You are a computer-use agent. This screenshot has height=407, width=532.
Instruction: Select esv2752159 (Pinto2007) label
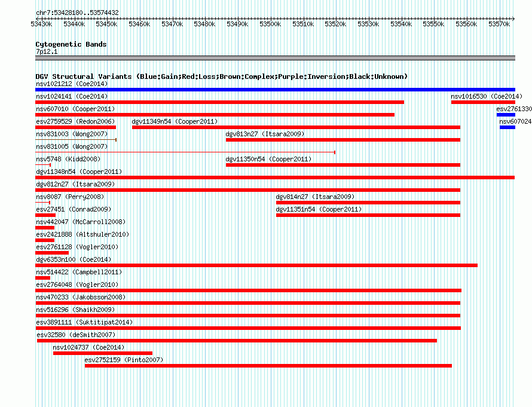[124, 360]
